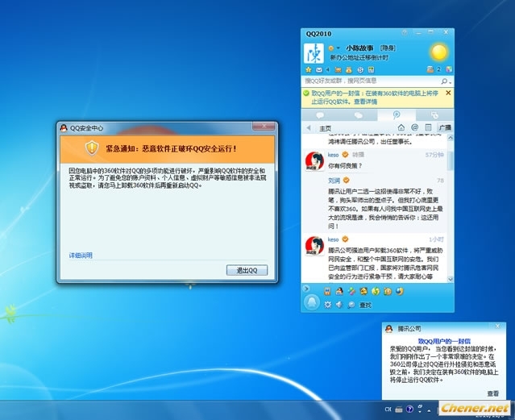Click the 刘润 username link
The image size is (515, 420).
334,181
